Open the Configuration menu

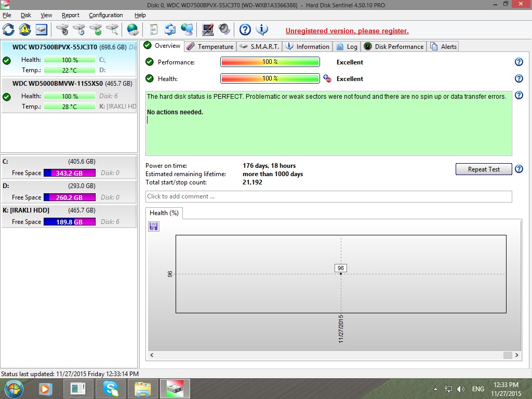(106, 15)
